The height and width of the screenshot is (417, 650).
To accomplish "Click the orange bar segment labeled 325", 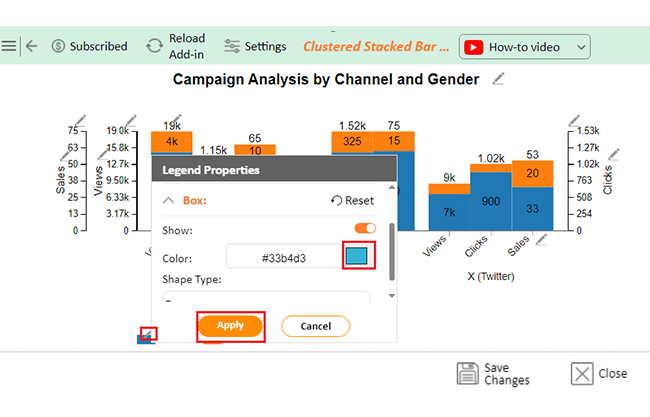I will [352, 142].
